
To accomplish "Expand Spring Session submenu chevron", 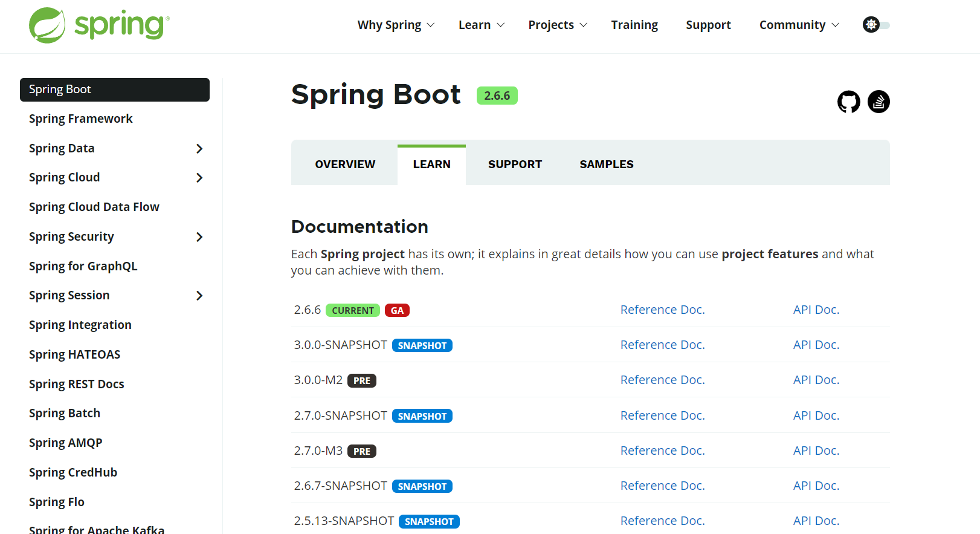I will click(x=199, y=296).
